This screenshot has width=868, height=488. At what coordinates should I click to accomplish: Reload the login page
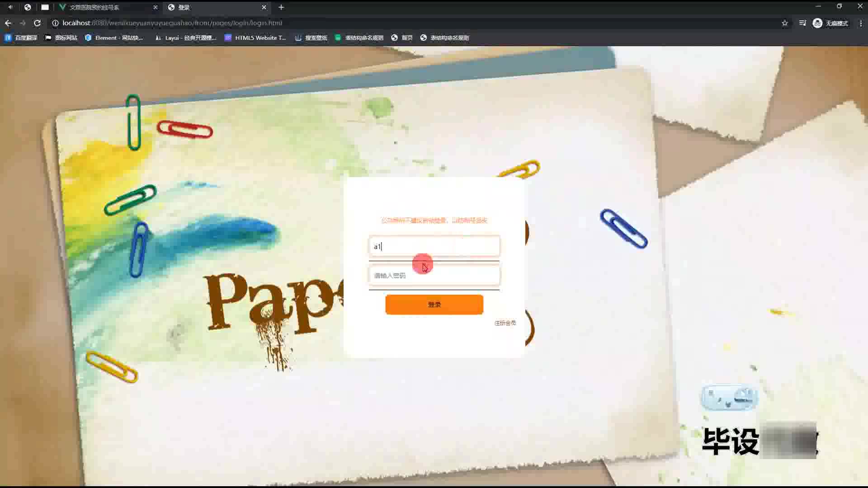point(37,23)
